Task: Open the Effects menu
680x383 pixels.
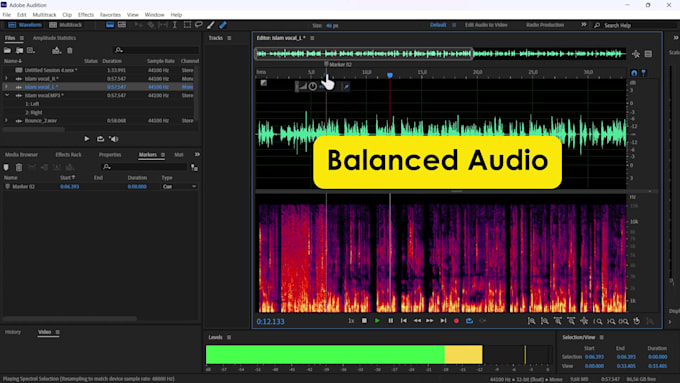Action: [x=86, y=15]
